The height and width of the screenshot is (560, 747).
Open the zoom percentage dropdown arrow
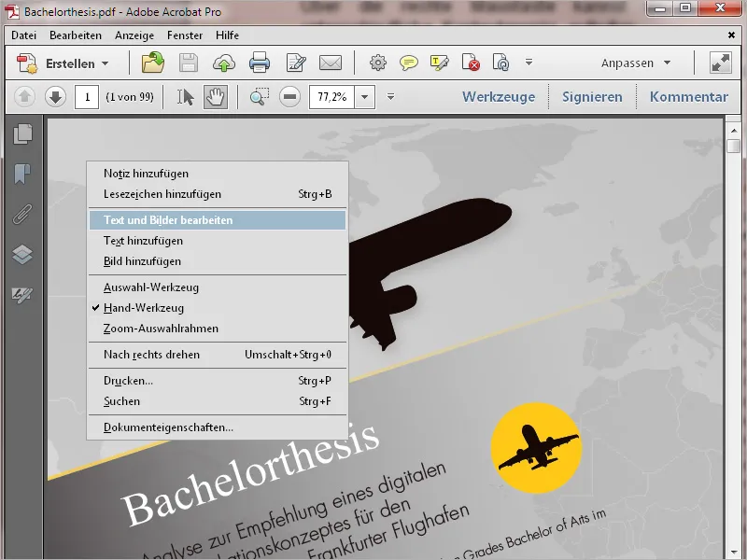point(364,97)
